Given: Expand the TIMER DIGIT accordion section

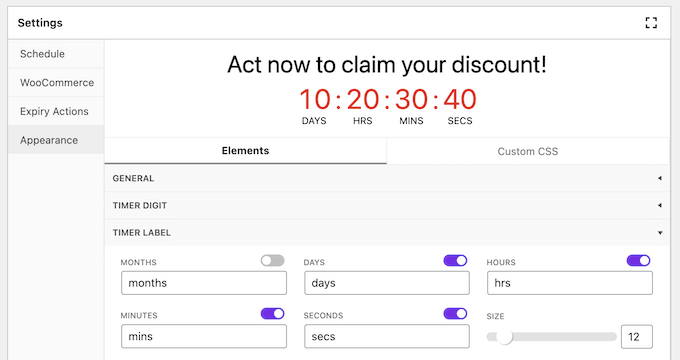Looking at the screenshot, I should pyautogui.click(x=387, y=206).
